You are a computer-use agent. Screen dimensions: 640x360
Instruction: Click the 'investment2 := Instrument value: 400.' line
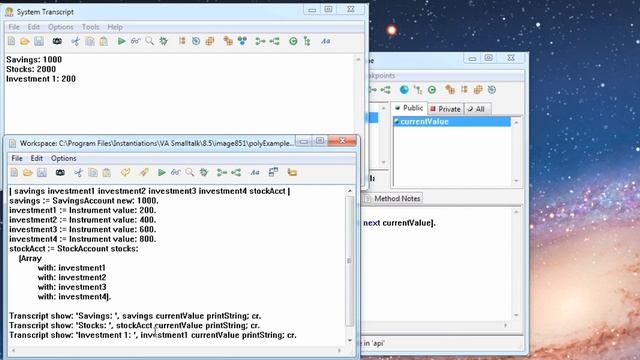pos(82,220)
